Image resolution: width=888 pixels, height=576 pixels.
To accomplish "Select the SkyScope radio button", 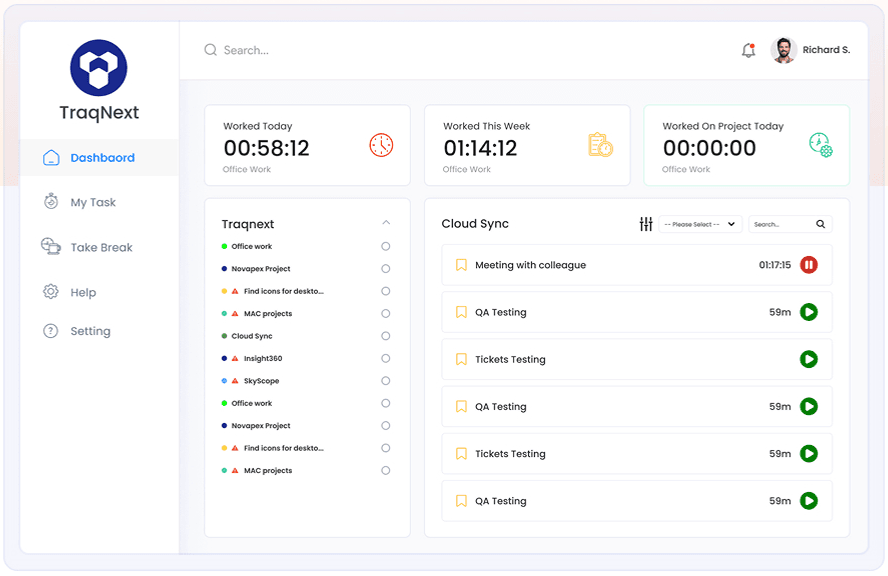I will click(x=386, y=381).
